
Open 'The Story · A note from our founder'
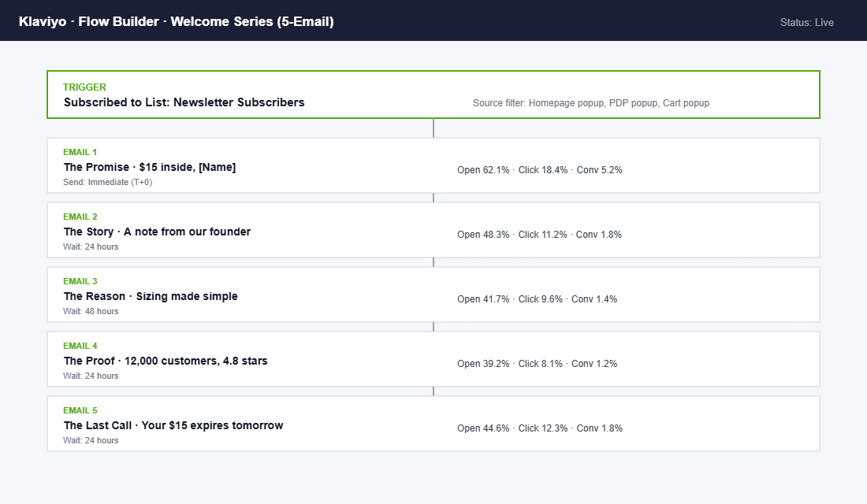157,232
